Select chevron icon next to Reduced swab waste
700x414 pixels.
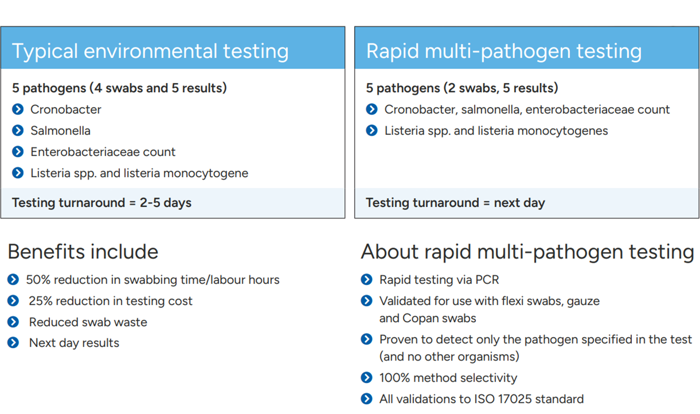(13, 322)
